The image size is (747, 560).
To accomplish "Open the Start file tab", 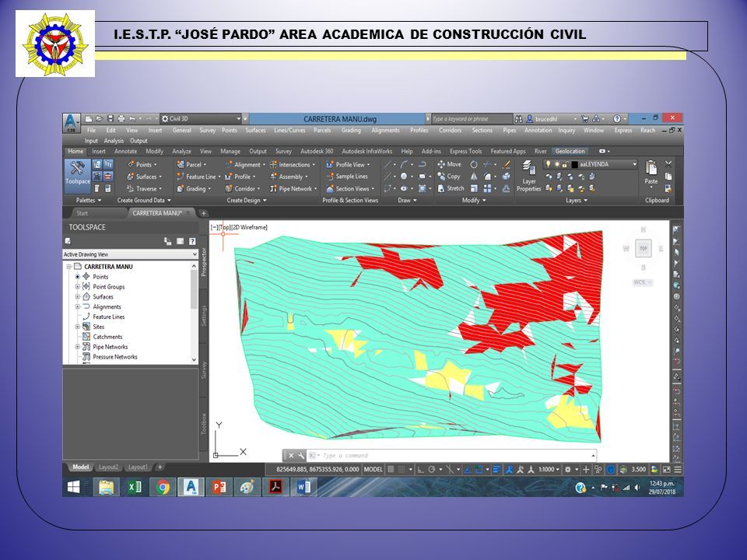I will (82, 213).
